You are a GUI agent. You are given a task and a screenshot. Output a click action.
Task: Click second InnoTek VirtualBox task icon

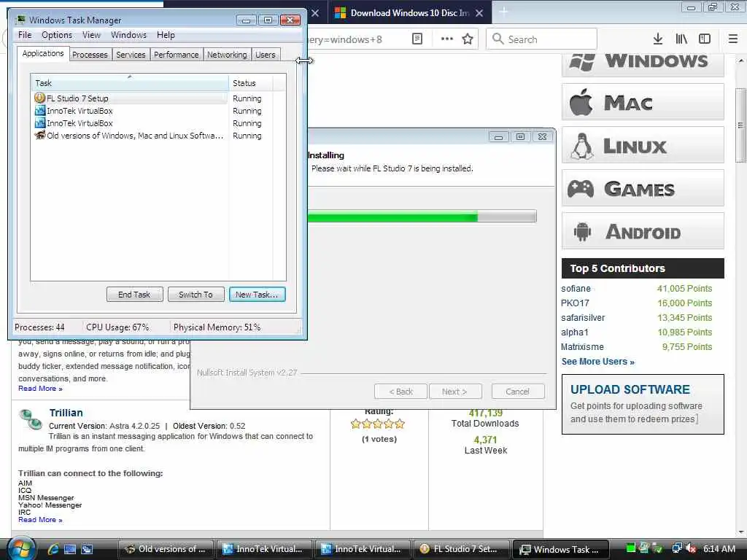point(40,122)
